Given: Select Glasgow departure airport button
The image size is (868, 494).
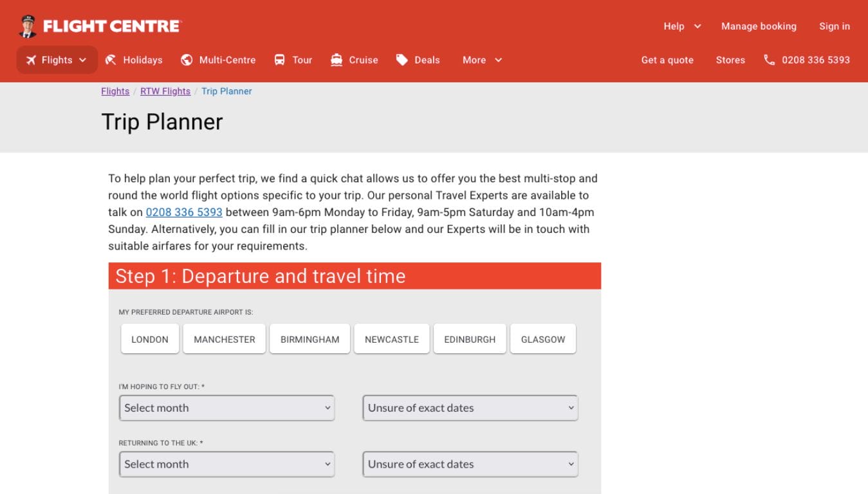Looking at the screenshot, I should click(543, 339).
